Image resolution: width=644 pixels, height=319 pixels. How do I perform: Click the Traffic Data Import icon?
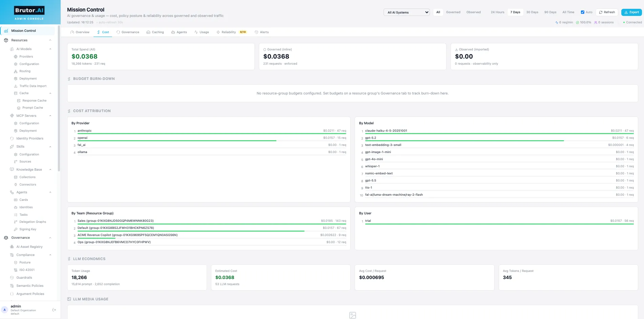[x=16, y=86]
